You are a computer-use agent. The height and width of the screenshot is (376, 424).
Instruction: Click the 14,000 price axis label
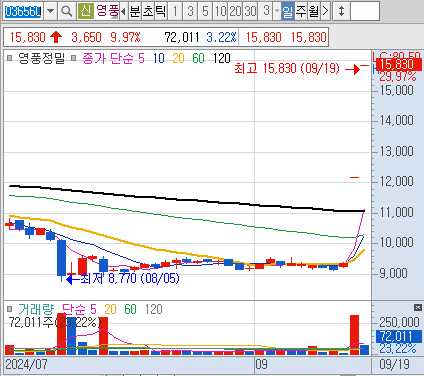tap(397, 120)
